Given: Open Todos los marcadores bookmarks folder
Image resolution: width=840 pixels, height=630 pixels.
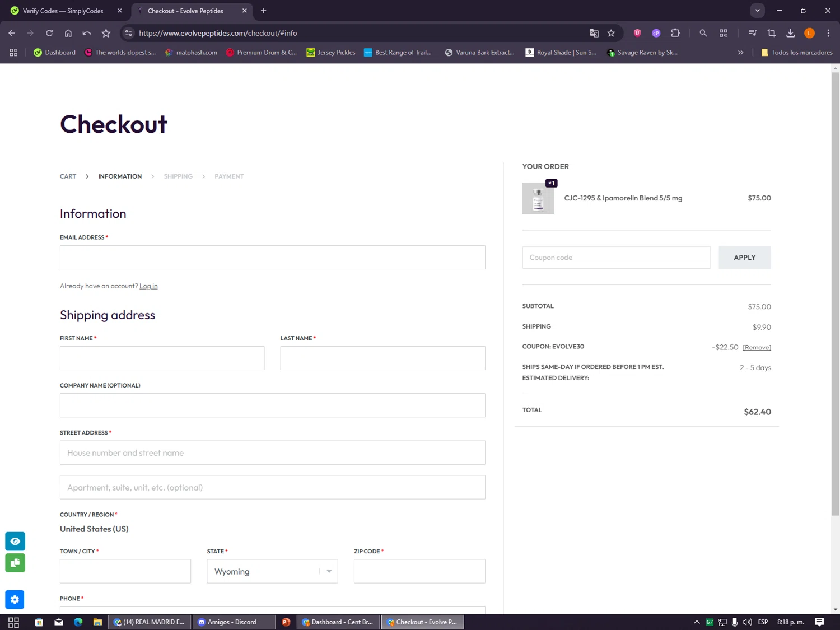Looking at the screenshot, I should coord(796,52).
